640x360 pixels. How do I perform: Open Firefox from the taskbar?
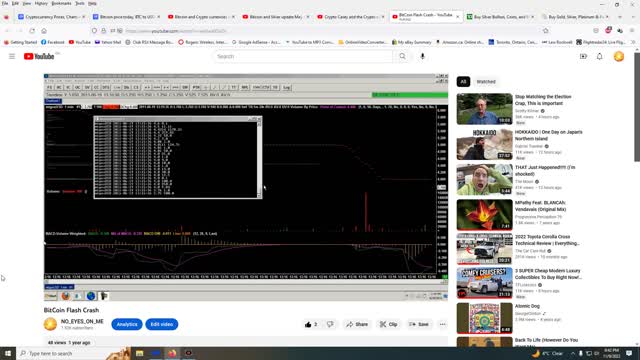(x=172, y=353)
